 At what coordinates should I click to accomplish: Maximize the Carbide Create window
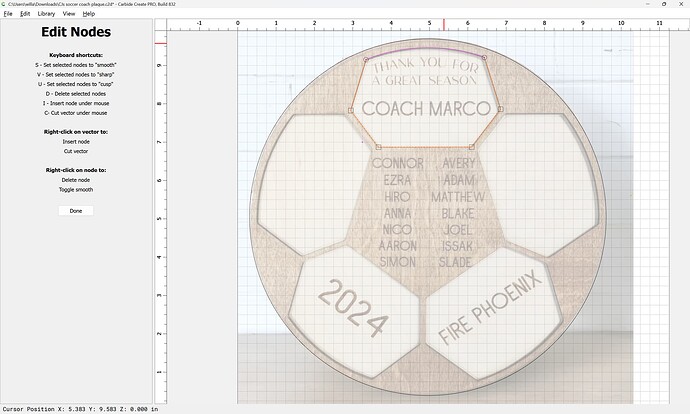(x=664, y=4)
